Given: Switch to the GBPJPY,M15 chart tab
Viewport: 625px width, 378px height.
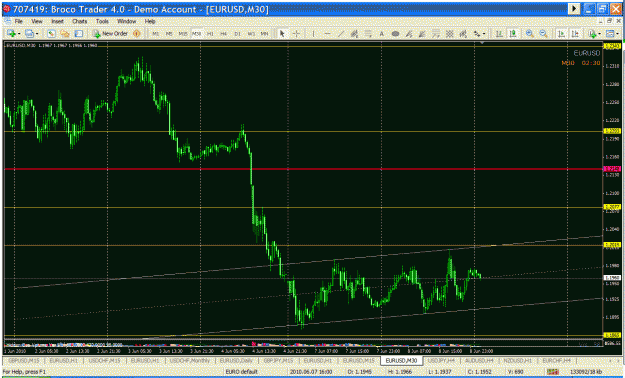Looking at the screenshot, I should [x=279, y=361].
